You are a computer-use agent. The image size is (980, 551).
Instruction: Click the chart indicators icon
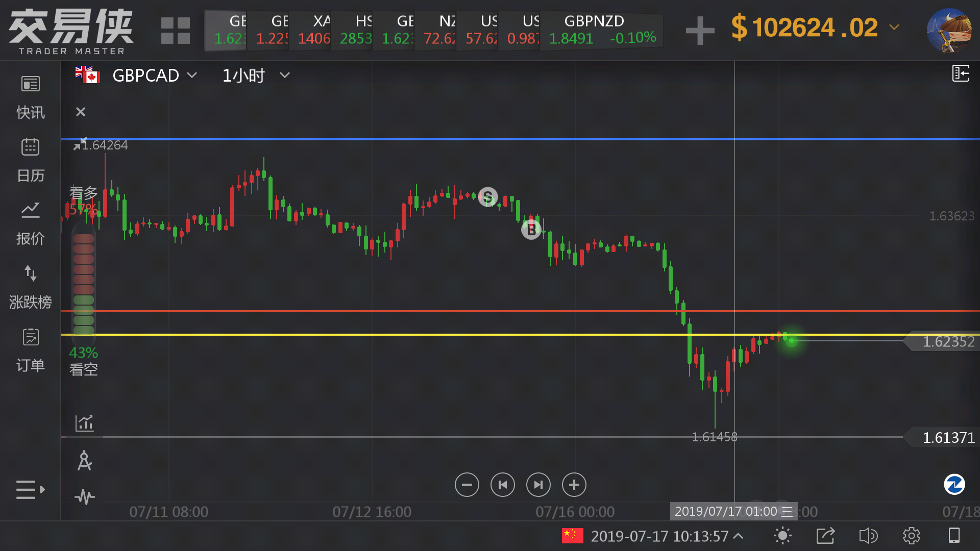pos(84,423)
